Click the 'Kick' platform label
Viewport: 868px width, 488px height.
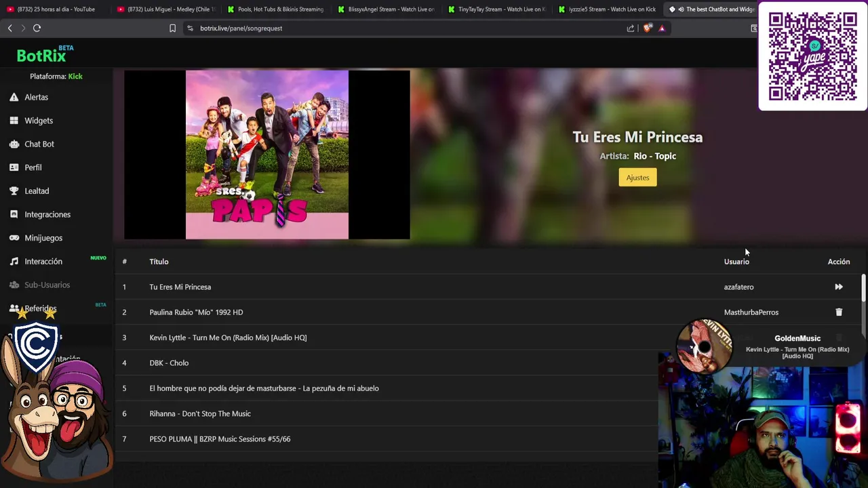[x=75, y=77]
